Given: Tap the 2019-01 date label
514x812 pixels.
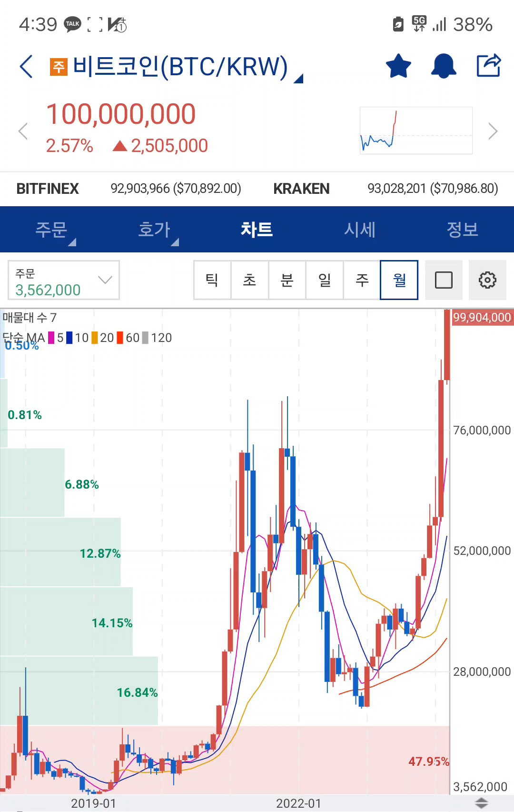Looking at the screenshot, I should click(93, 803).
